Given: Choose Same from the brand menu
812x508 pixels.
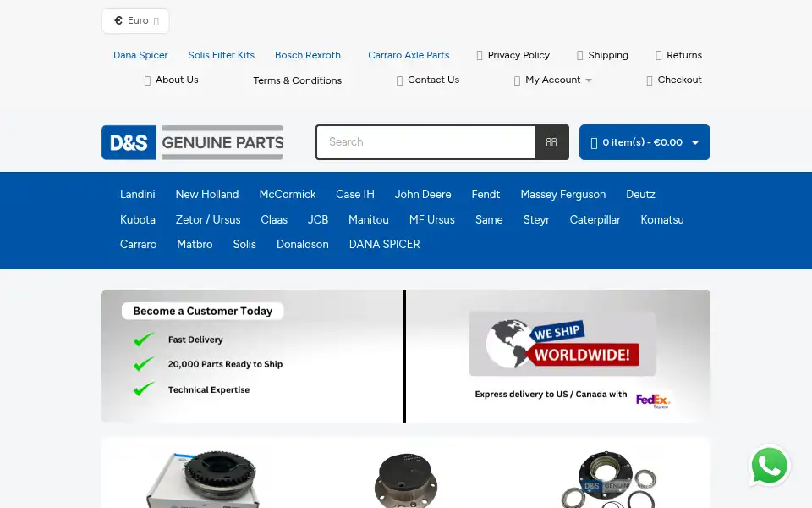Looking at the screenshot, I should point(489,220).
